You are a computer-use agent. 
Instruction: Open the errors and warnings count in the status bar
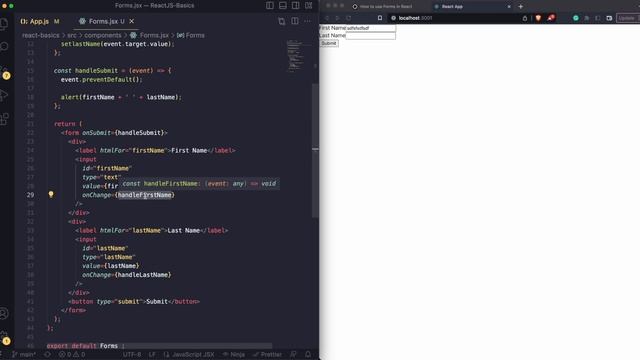pyautogui.click(x=72, y=355)
